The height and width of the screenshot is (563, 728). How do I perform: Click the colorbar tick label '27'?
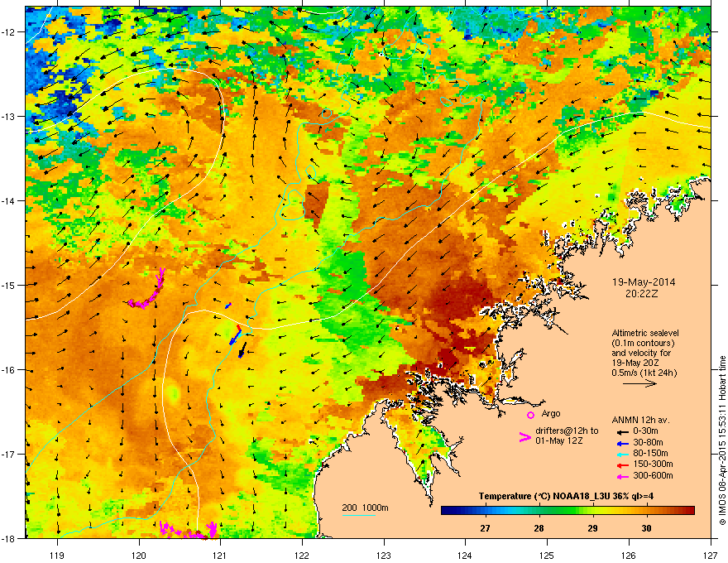click(485, 528)
